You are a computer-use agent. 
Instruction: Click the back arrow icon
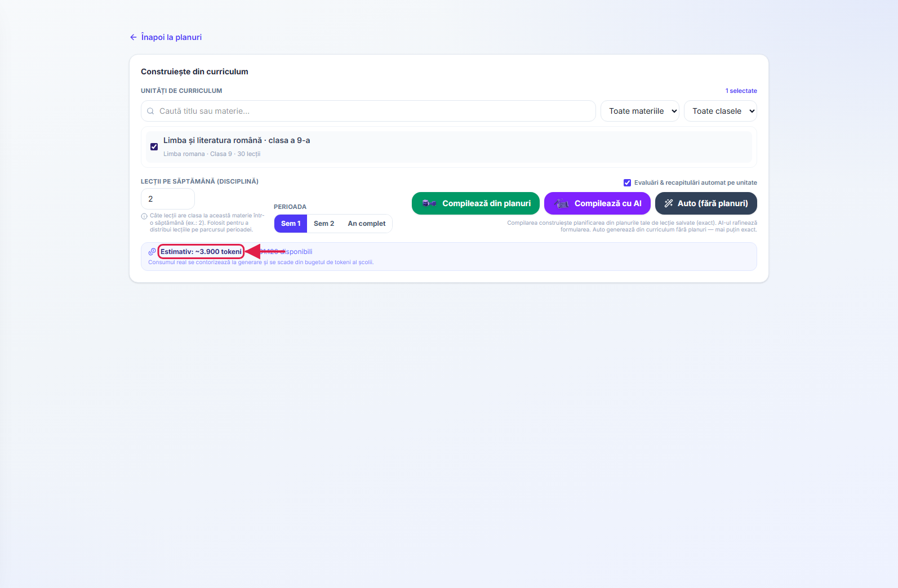pos(134,37)
